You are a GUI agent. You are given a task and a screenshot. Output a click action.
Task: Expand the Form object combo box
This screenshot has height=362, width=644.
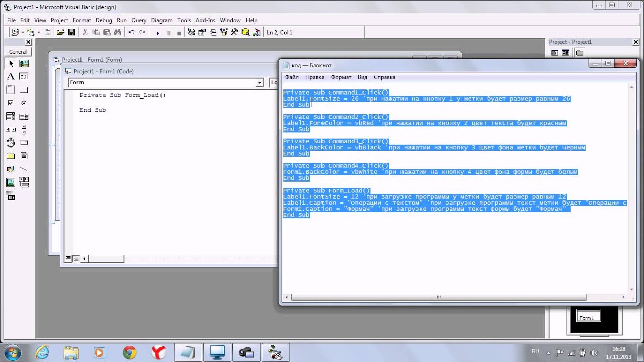[x=260, y=83]
